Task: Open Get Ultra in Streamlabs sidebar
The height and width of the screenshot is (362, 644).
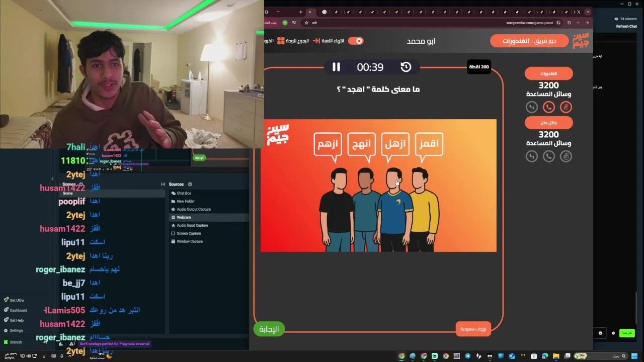Action: point(14,300)
